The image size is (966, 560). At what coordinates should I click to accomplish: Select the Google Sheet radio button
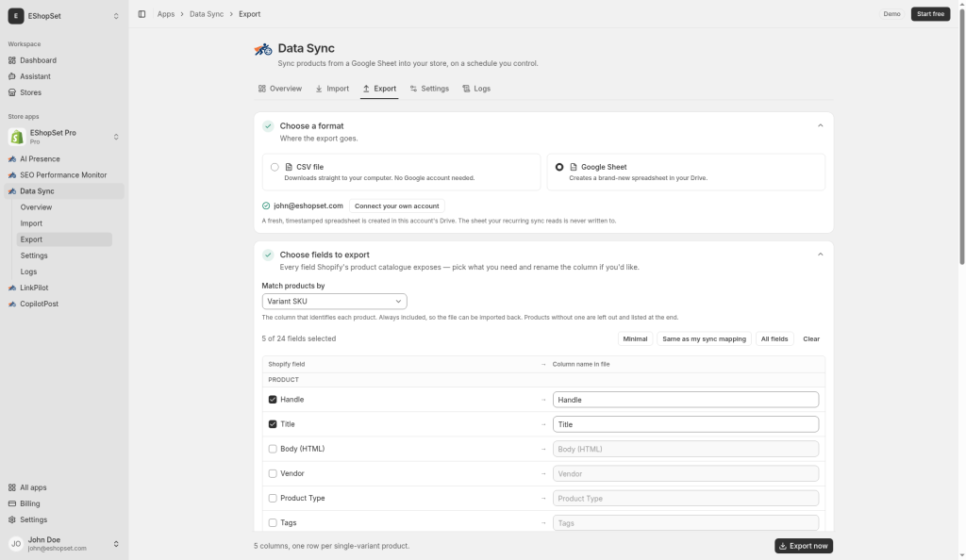pos(559,167)
